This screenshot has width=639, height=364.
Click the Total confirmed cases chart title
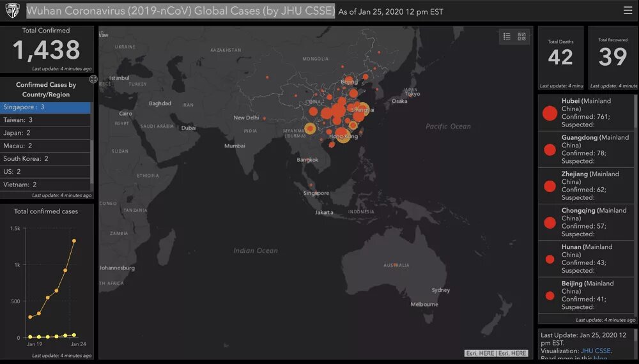point(45,211)
